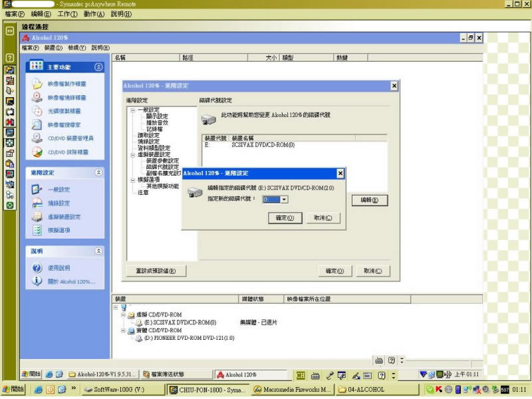Select (D:) PIONEER DVD-ROM DVD-121 in the device tree

(190, 338)
